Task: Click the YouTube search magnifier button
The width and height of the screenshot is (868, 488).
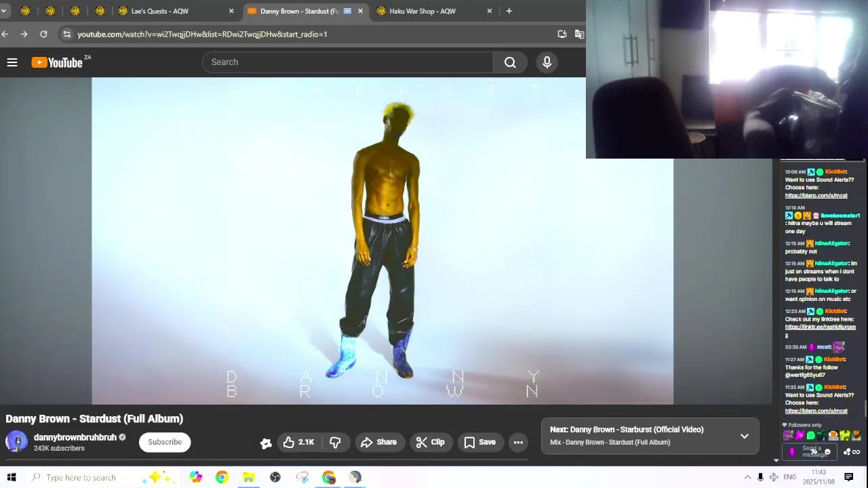Action: pos(510,62)
